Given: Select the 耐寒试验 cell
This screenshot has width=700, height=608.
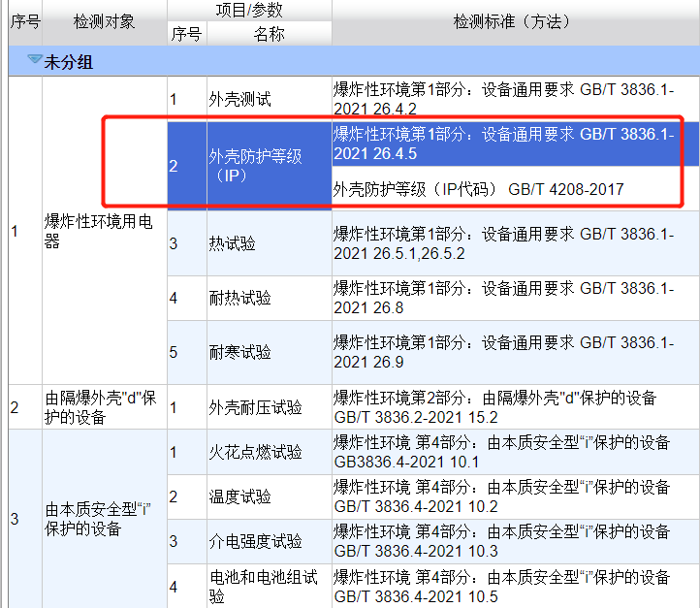Looking at the screenshot, I should (270, 353).
